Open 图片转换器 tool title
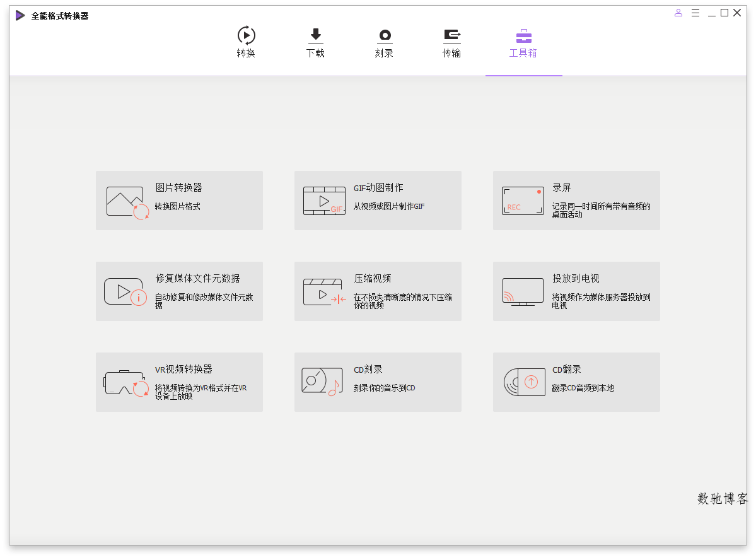 [179, 188]
